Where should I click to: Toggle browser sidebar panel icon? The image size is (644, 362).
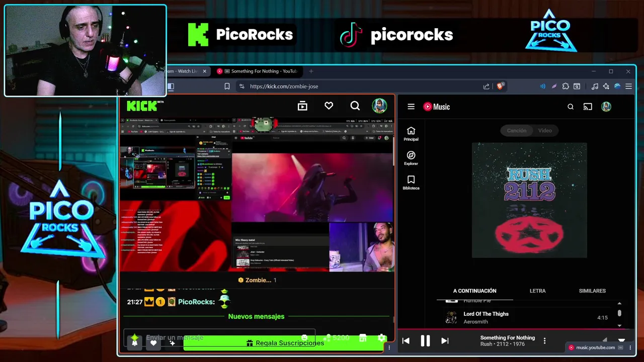coord(171,86)
